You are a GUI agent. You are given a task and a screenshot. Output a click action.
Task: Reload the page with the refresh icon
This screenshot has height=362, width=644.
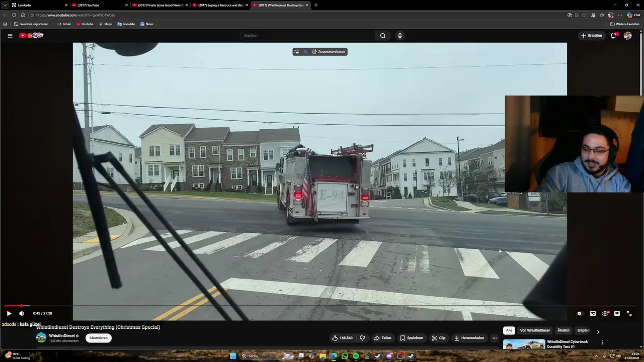[x=14, y=15]
